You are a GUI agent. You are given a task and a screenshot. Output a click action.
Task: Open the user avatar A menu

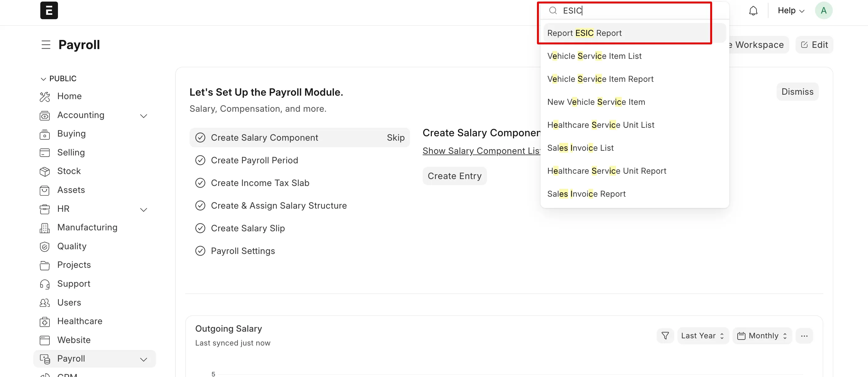tap(824, 10)
